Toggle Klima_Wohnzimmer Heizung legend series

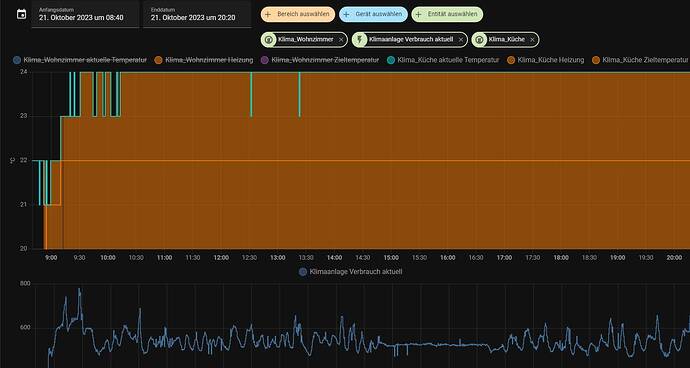click(x=204, y=60)
